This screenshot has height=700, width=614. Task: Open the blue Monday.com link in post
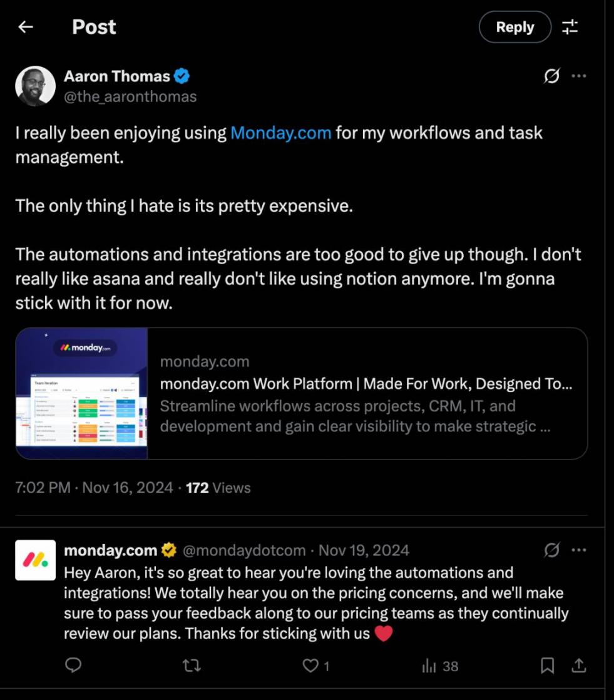[x=280, y=133]
